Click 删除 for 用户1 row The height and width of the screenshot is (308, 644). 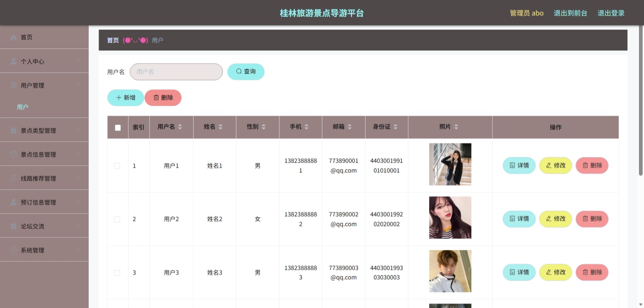[592, 165]
